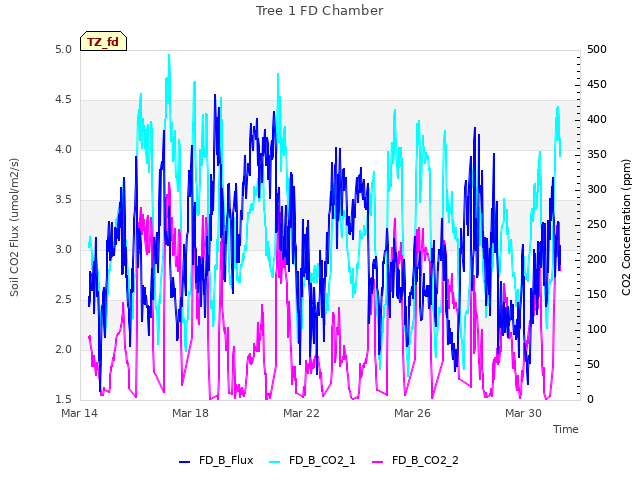
Task: Toggle the FD_B_CO2_1 legend entry
Action: [x=313, y=460]
